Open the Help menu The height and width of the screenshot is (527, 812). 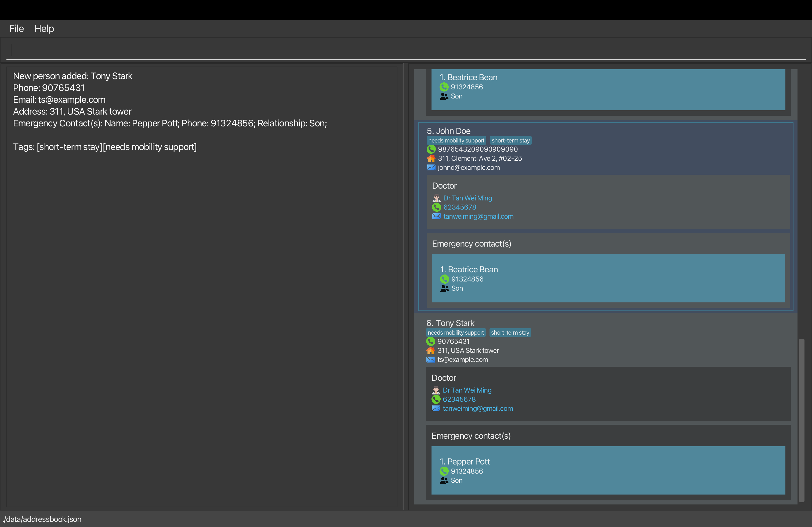[x=44, y=29]
